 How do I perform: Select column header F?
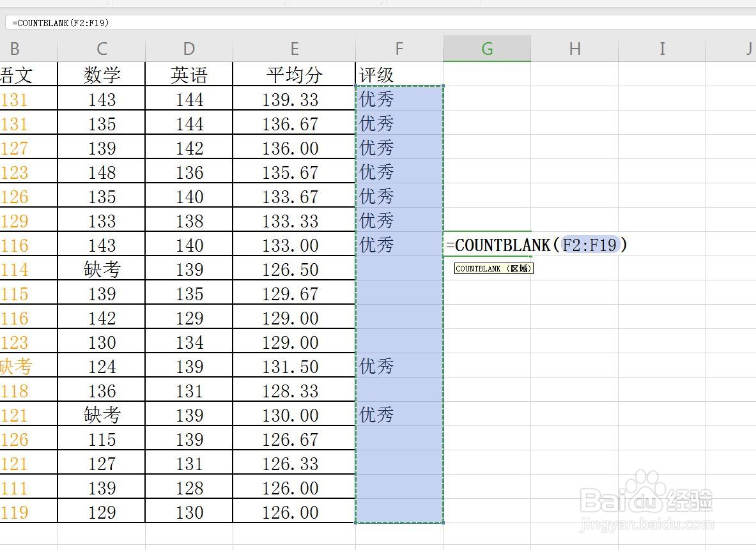tap(399, 48)
